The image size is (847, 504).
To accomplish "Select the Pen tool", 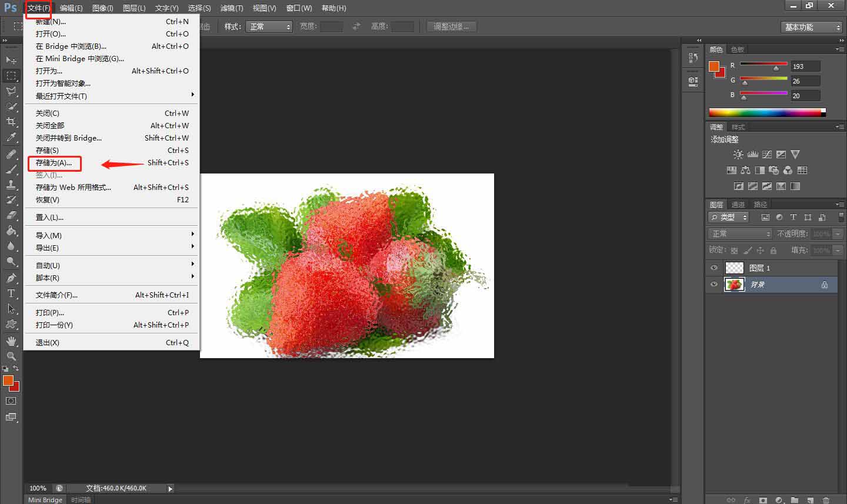I will click(x=11, y=278).
